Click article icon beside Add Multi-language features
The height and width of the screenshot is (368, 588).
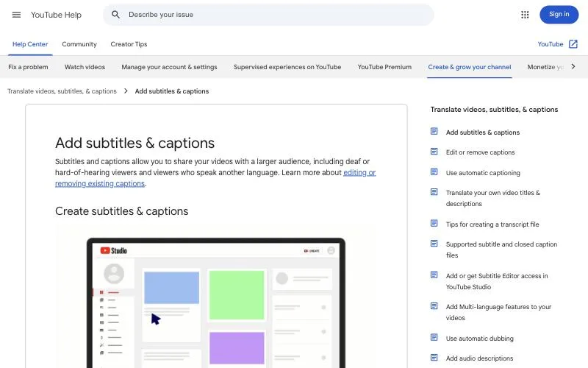[x=434, y=305]
